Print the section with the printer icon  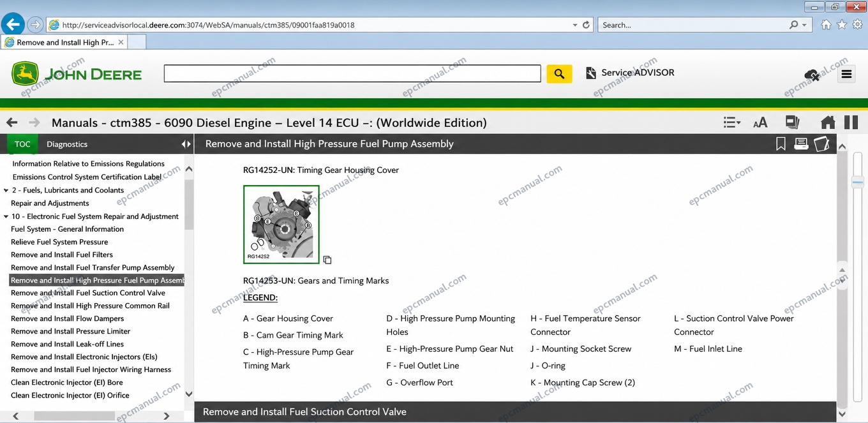[801, 144]
